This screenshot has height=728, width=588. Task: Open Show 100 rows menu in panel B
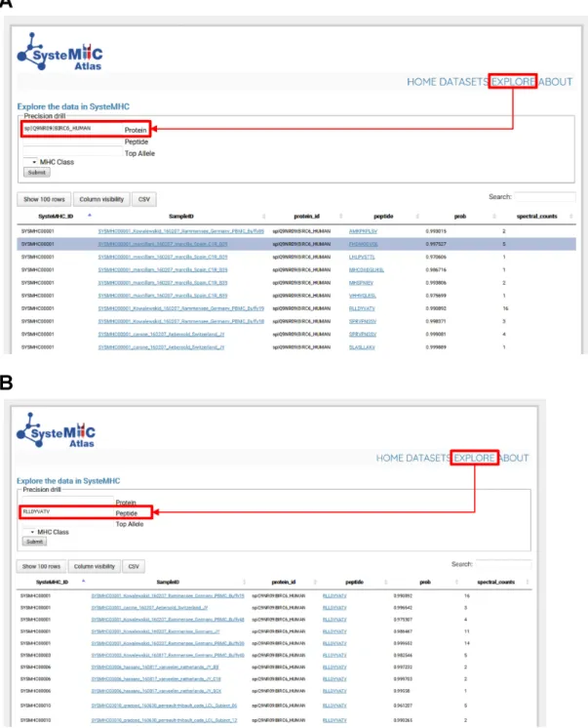[x=41, y=566]
